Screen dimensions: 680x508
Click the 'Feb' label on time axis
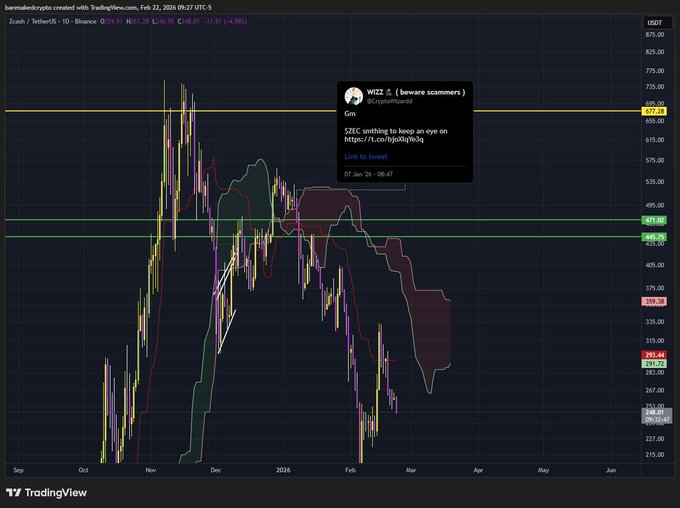(x=350, y=470)
